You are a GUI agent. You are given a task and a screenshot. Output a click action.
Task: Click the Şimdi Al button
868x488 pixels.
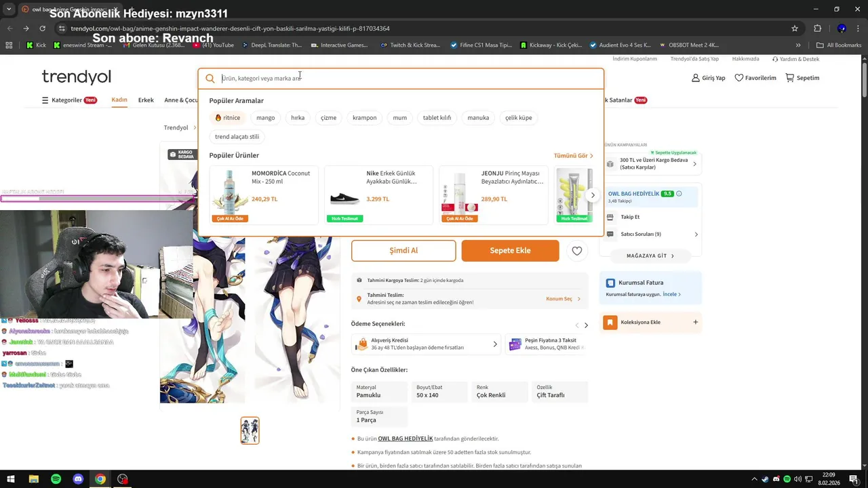coord(403,251)
